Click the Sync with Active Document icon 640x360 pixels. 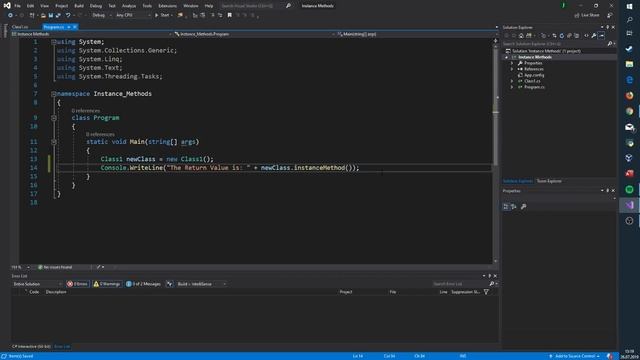coord(554,36)
